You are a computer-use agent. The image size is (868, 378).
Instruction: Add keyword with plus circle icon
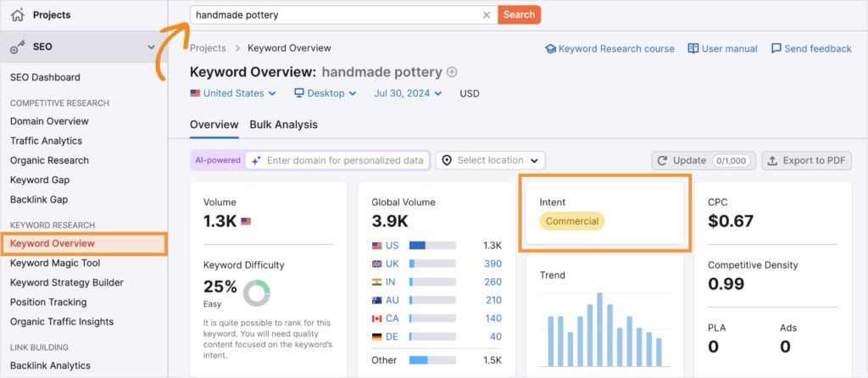pyautogui.click(x=453, y=73)
